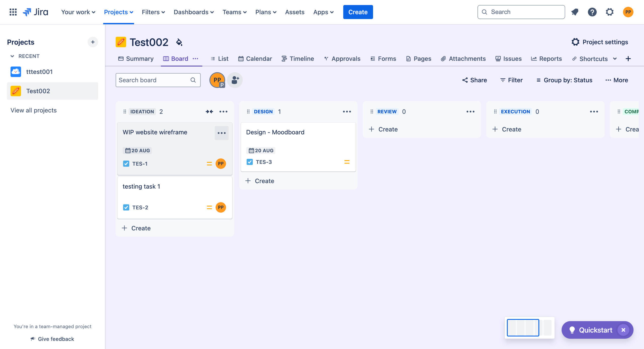The height and width of the screenshot is (349, 644).
Task: Open more actions on WIP website wireframe card
Action: [221, 133]
